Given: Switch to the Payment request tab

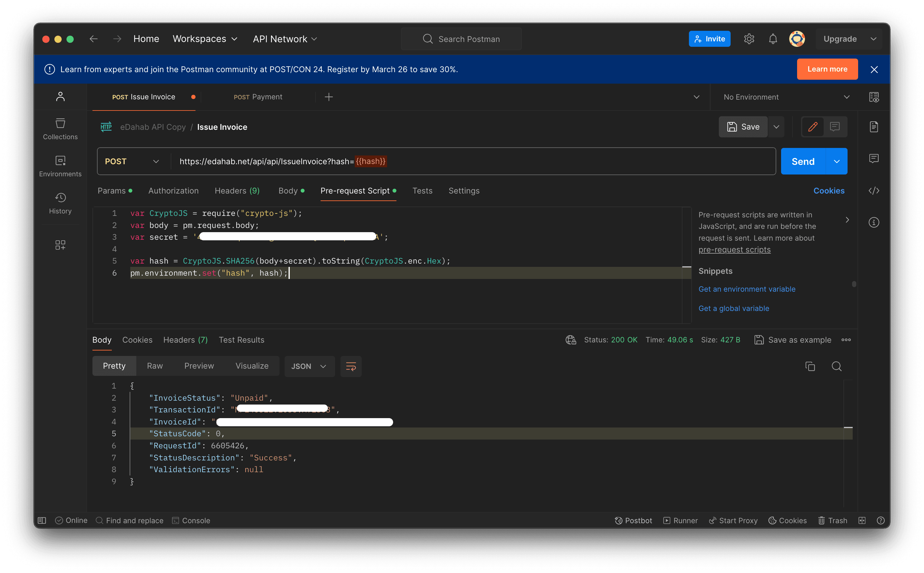Looking at the screenshot, I should [258, 97].
